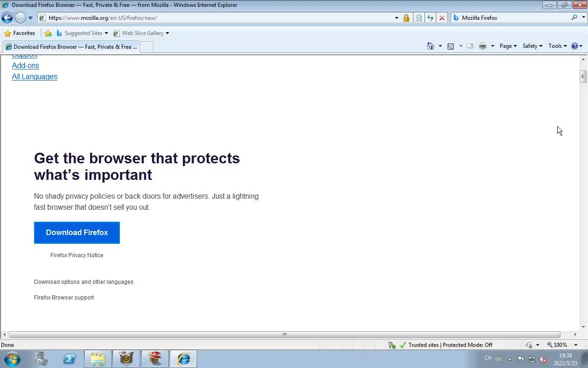Open the search provider dropdown arrow
This screenshot has height=368, width=588.
pos(582,18)
